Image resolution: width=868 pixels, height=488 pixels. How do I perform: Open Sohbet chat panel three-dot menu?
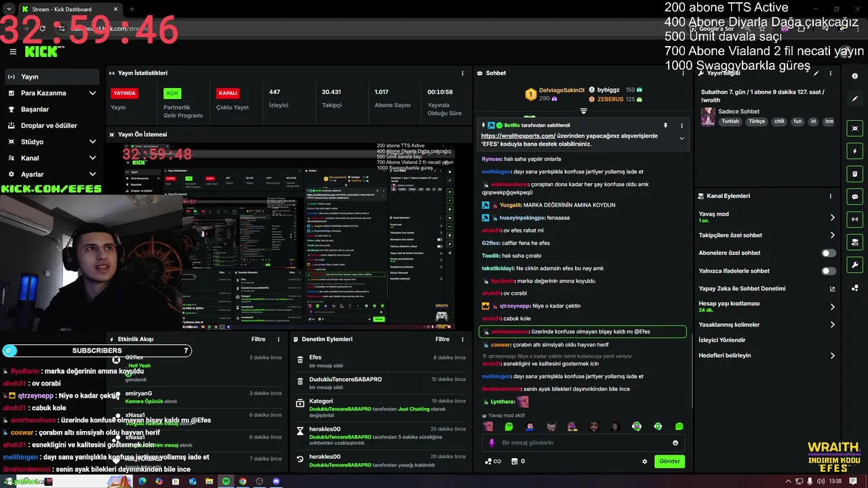click(x=682, y=73)
